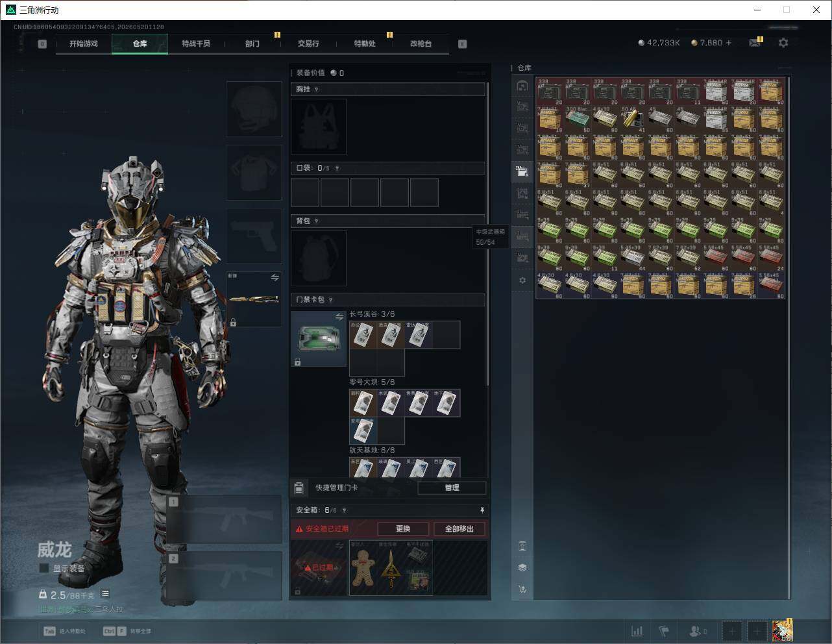This screenshot has width=832, height=644.
Task: Click the 胸挂 help question mark
Action: pos(317,89)
